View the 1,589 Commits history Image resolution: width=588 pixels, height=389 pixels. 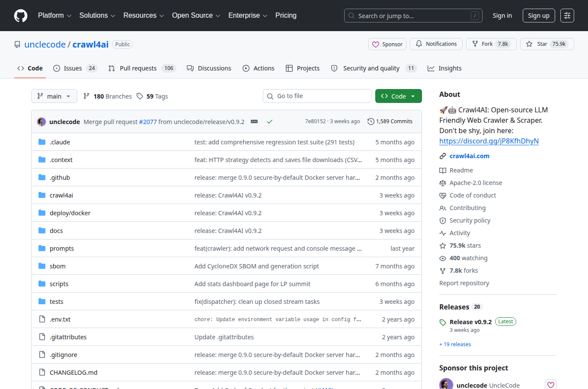pos(390,121)
